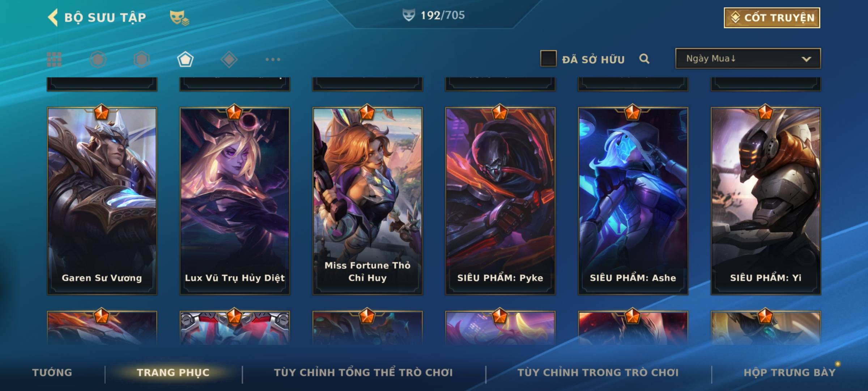Select the diamond rarity filter icon
This screenshot has width=868, height=391.
click(229, 59)
